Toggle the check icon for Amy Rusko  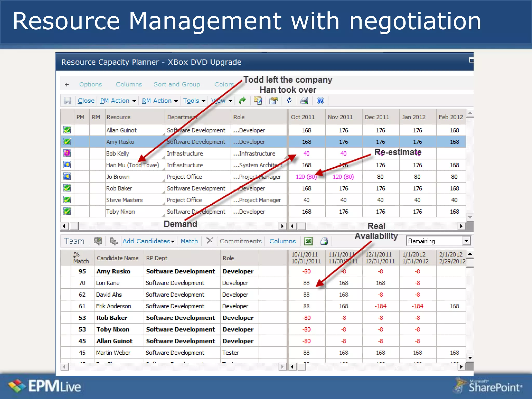(67, 141)
